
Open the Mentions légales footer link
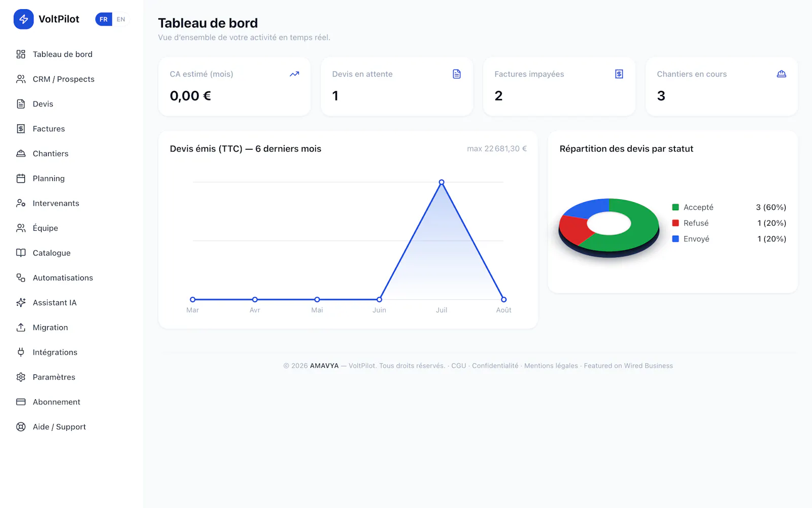click(x=551, y=366)
